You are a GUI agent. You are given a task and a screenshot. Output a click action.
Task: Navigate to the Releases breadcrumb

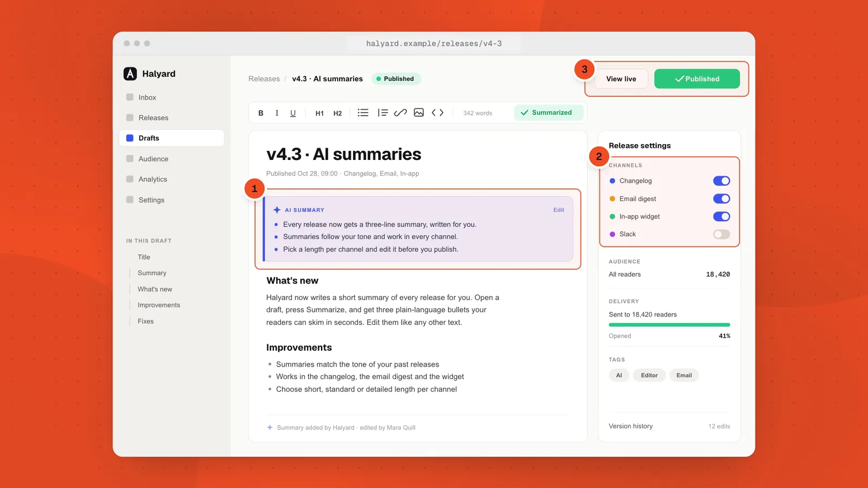[x=264, y=79]
